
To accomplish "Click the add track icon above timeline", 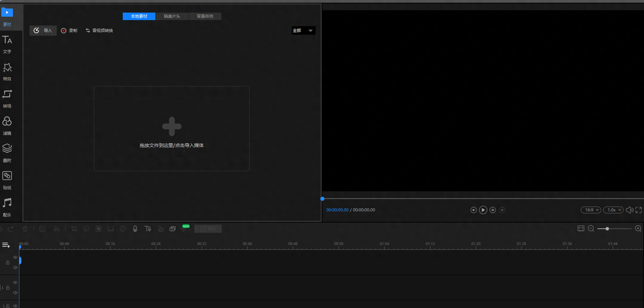I will point(6,245).
